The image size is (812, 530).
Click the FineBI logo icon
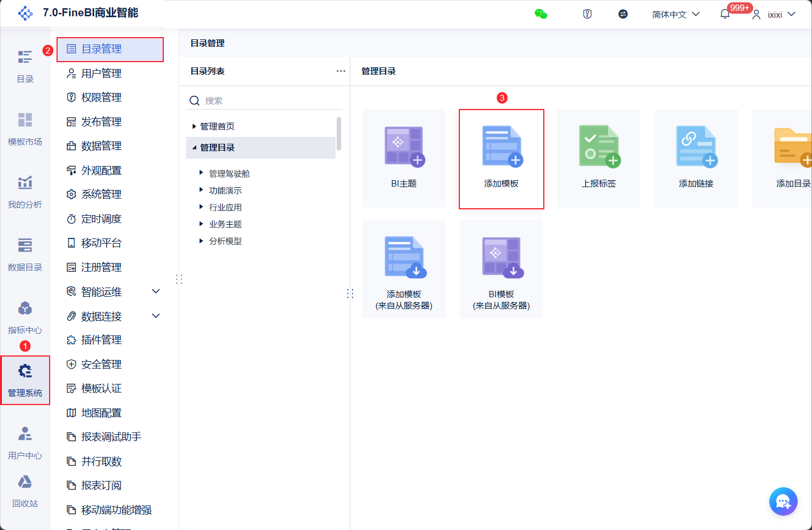(26, 13)
